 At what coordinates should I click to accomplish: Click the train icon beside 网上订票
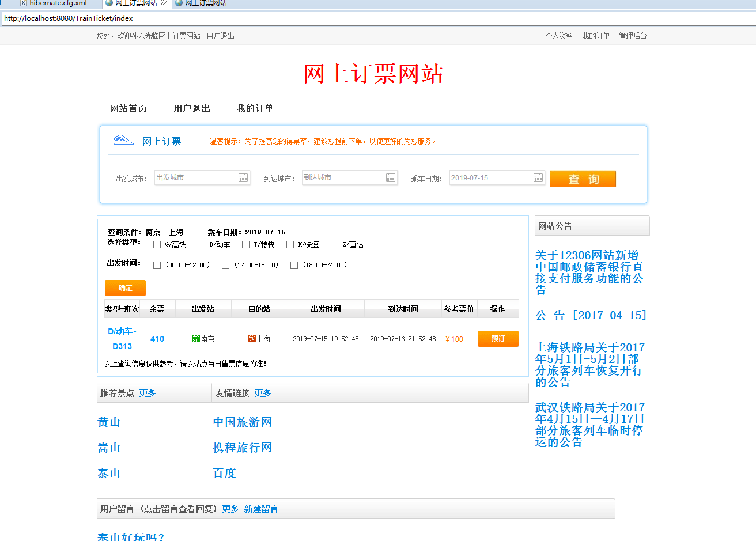123,140
